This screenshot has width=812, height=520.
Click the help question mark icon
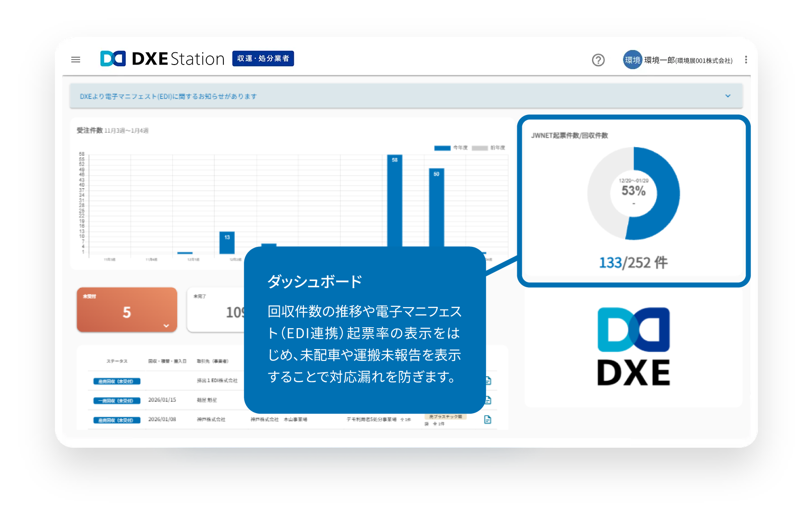598,60
